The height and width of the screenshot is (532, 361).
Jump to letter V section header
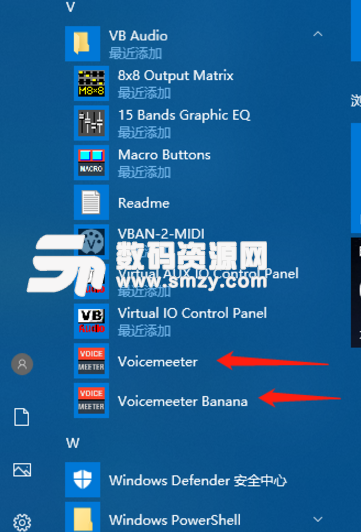pyautogui.click(x=70, y=7)
